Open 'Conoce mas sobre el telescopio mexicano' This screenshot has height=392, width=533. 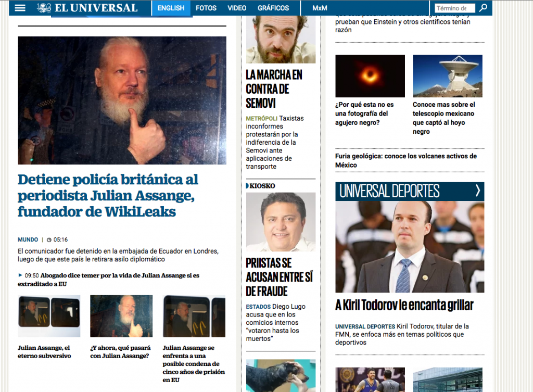click(x=444, y=118)
